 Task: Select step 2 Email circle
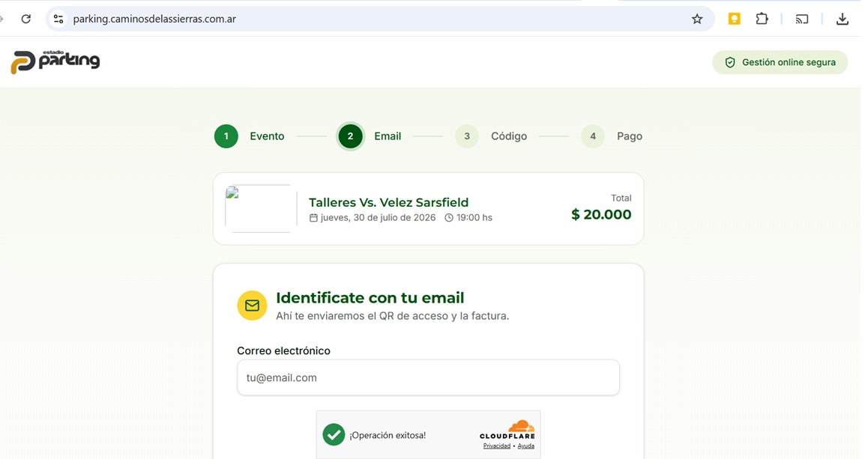tap(350, 136)
